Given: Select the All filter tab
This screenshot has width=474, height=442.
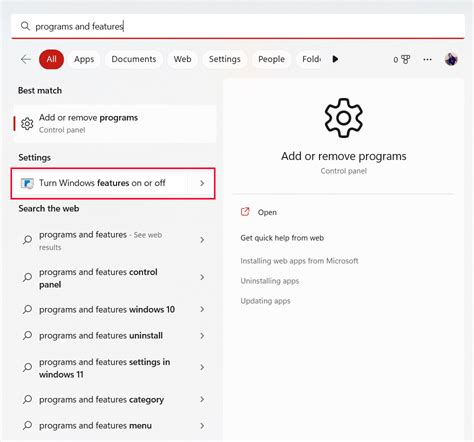Looking at the screenshot, I should 51,59.
